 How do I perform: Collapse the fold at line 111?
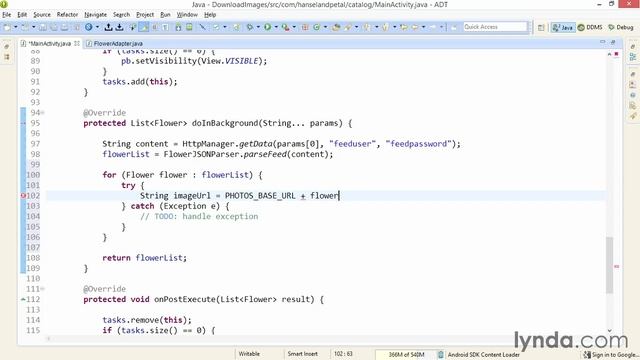pyautogui.click(x=42, y=289)
